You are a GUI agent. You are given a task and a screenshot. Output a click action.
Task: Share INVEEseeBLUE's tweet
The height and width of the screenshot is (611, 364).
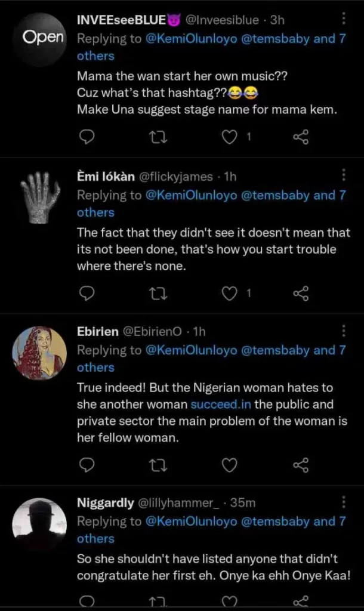tap(301, 137)
